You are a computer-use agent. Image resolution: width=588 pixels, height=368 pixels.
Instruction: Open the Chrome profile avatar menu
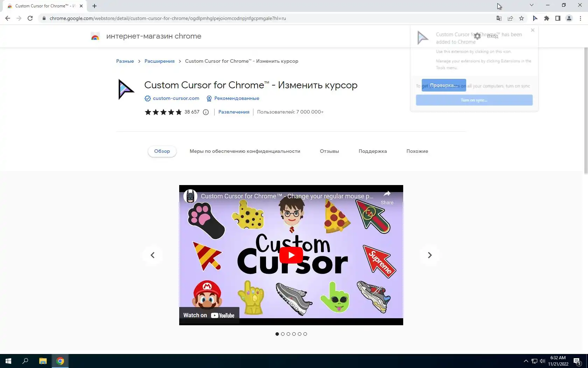point(569,18)
